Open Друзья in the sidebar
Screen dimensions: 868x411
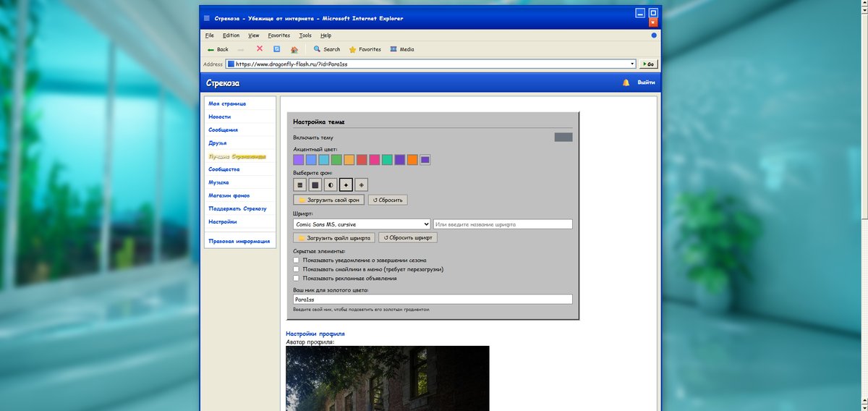[218, 143]
